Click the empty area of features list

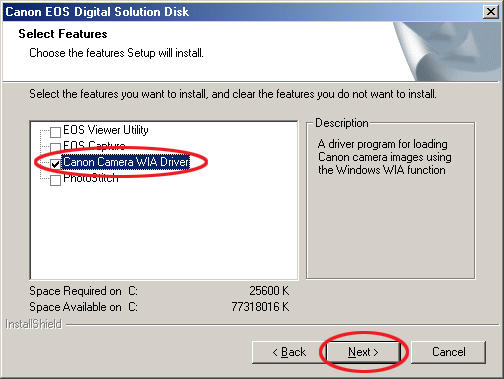163,233
